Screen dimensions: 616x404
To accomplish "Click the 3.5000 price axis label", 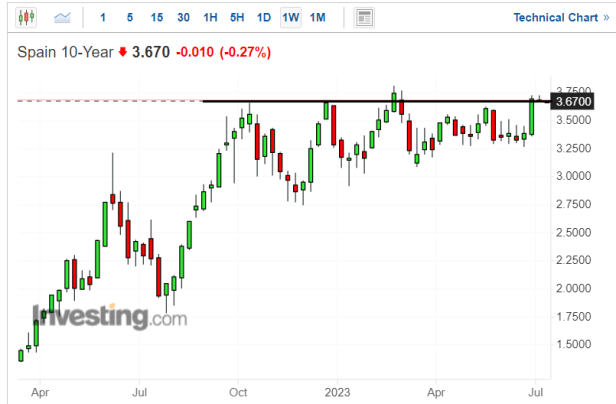I will pyautogui.click(x=573, y=120).
